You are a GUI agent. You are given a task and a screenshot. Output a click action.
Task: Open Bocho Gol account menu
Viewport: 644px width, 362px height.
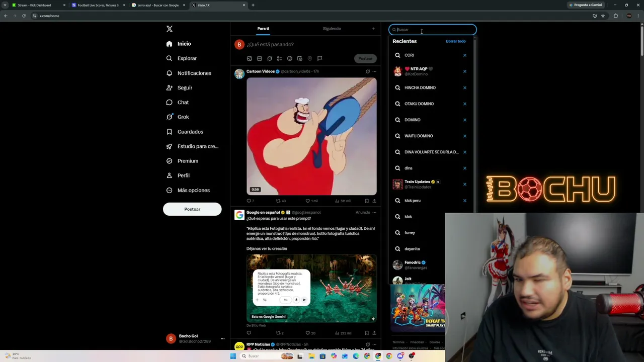[x=195, y=338]
